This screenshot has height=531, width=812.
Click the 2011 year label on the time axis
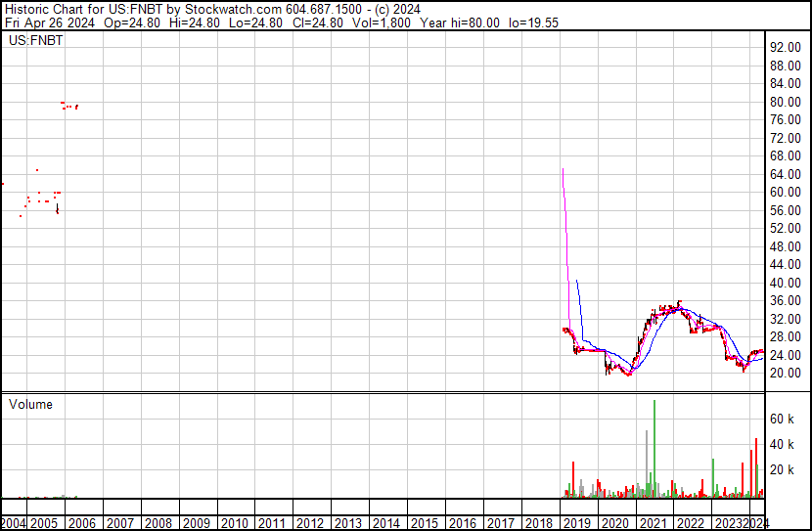[272, 523]
